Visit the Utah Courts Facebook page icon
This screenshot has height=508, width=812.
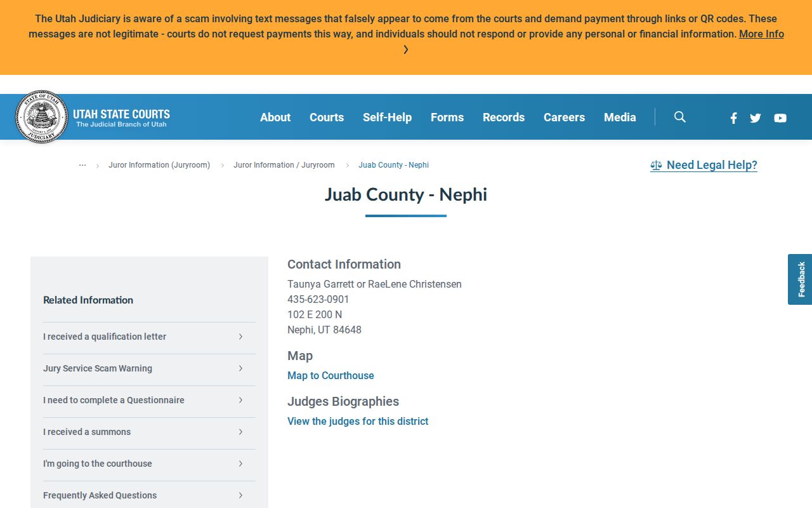pos(733,118)
